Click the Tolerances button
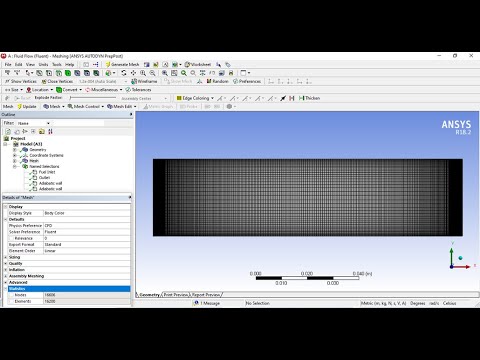This screenshot has height=360, width=480. [138, 90]
